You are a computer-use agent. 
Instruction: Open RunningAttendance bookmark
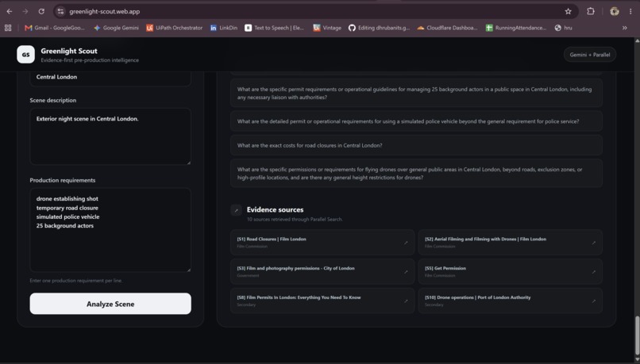(x=516, y=28)
